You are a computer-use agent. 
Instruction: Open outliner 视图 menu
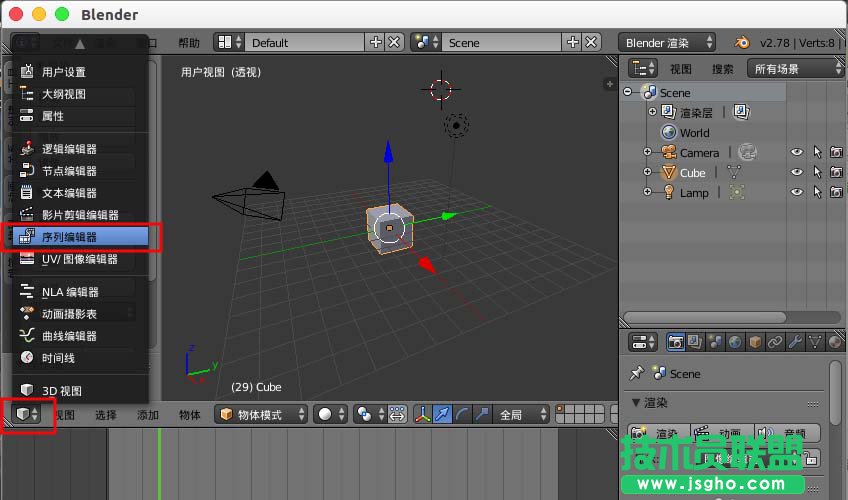point(680,69)
